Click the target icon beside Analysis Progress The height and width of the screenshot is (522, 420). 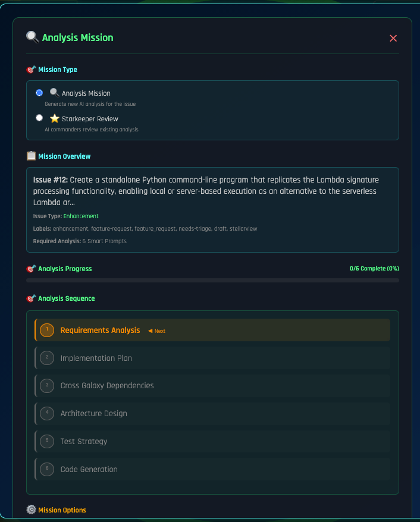tap(32, 269)
